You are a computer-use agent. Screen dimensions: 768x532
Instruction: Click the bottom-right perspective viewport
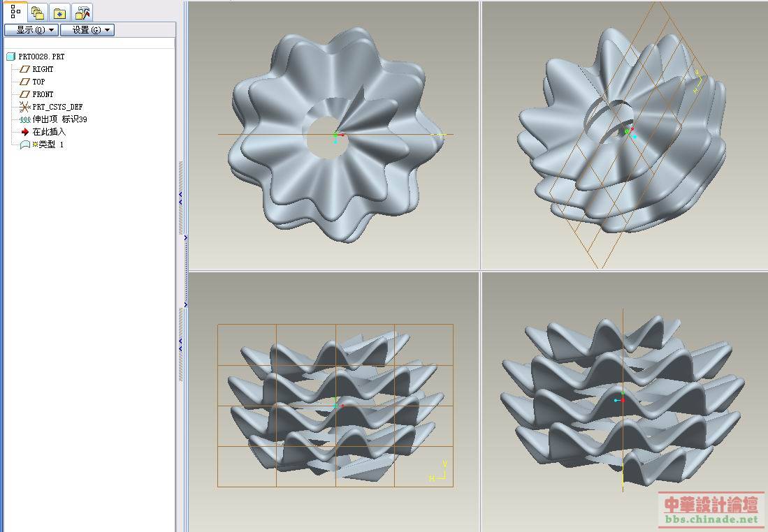[x=625, y=402]
